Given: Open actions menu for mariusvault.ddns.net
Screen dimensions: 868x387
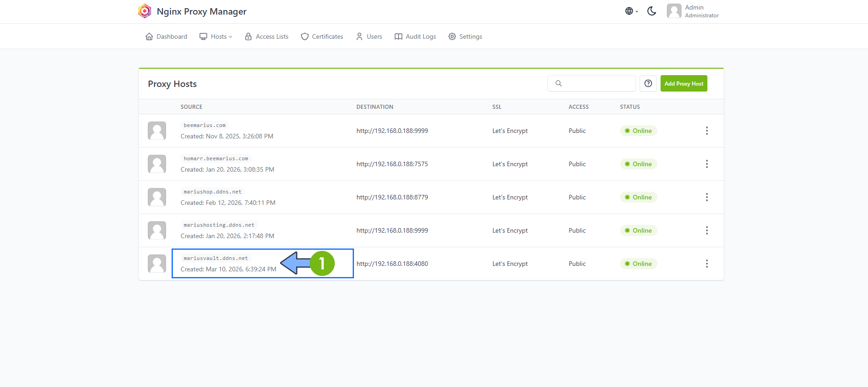Looking at the screenshot, I should click(707, 264).
